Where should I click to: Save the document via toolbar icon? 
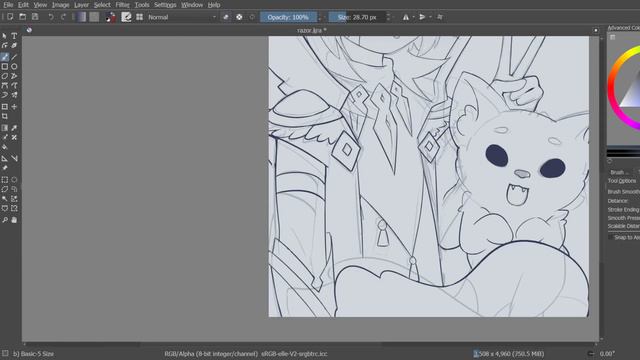pyautogui.click(x=35, y=17)
